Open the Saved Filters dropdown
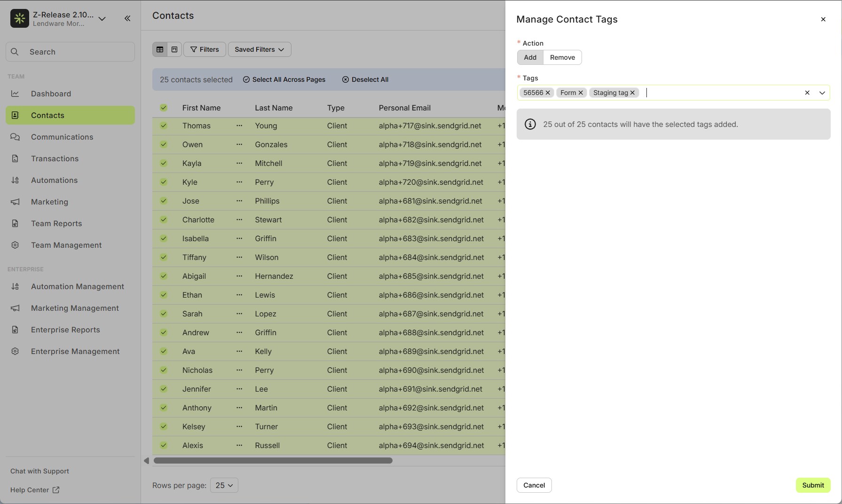Viewport: 842px width, 504px height. (260, 49)
